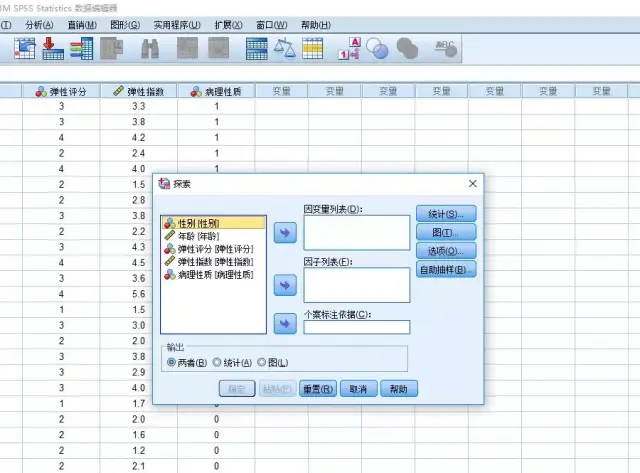
Task: Toggle Value Labels toolbar icon
Action: pyautogui.click(x=350, y=49)
